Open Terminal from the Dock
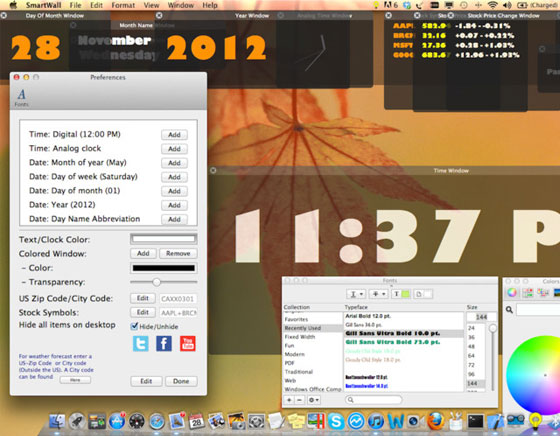The height and width of the screenshot is (436, 560). coord(475,422)
